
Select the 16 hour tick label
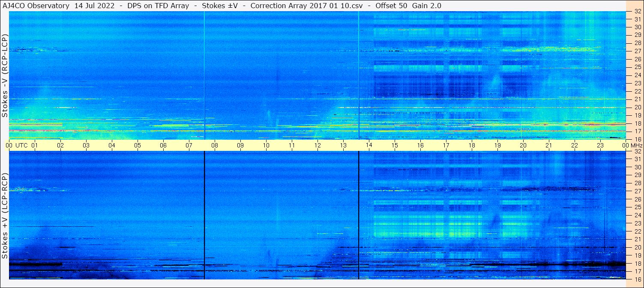pos(420,145)
